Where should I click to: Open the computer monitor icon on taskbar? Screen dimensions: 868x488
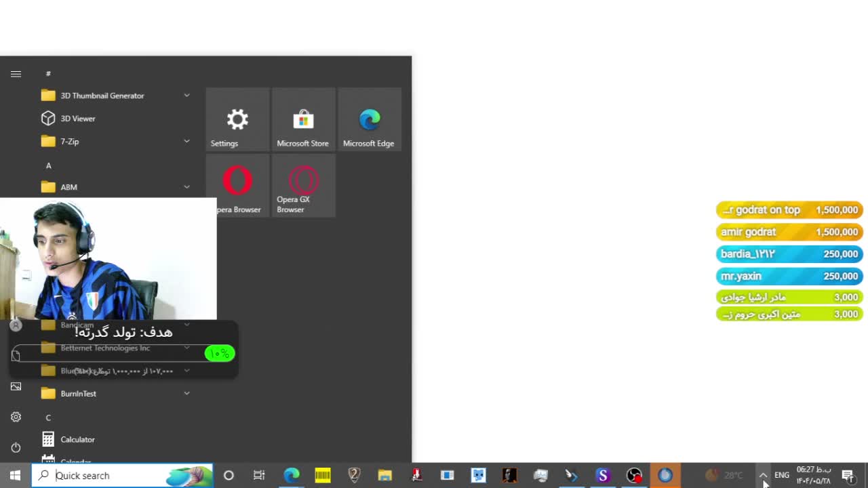540,475
